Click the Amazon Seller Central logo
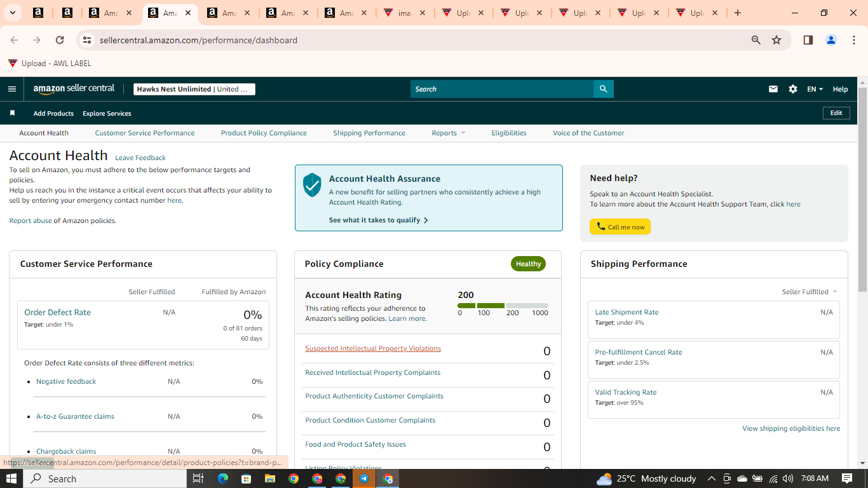The height and width of the screenshot is (488, 868). 74,89
